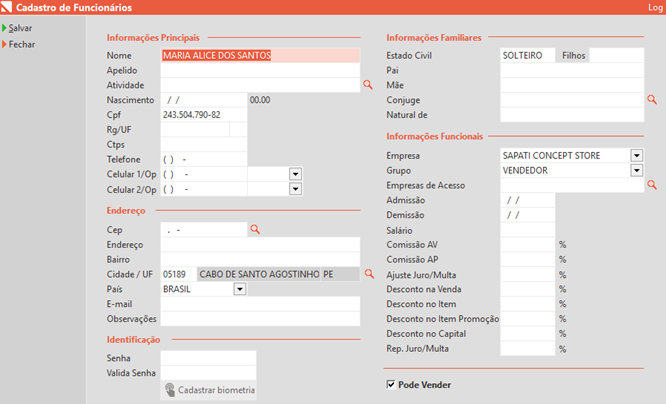Click the Telefone input field
This screenshot has height=404, width=666.
(x=203, y=159)
